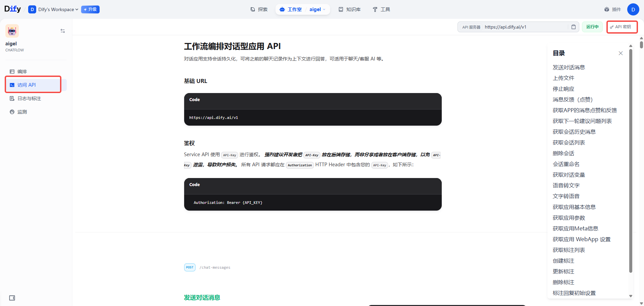Open the D avatar account menu
This screenshot has height=306, width=644.
pyautogui.click(x=633, y=9)
